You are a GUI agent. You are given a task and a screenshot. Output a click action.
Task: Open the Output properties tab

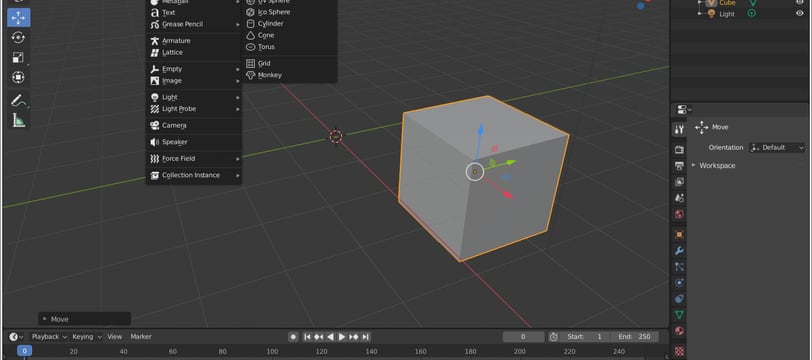(x=679, y=166)
